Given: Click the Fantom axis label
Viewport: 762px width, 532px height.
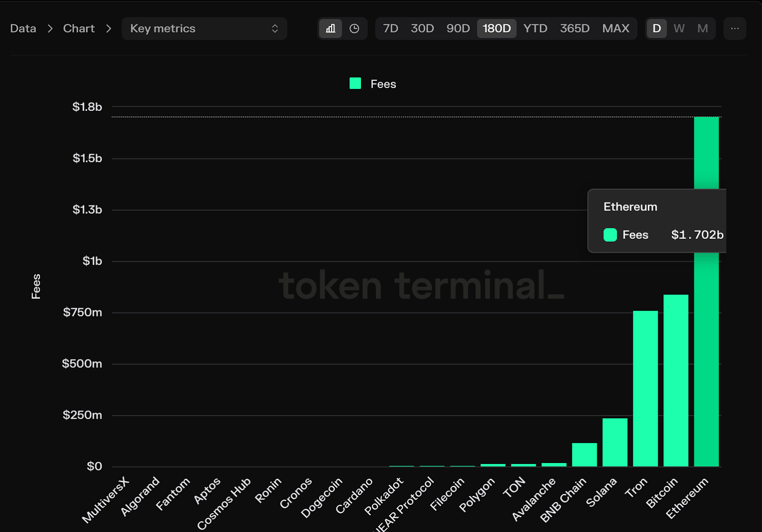Looking at the screenshot, I should coord(172,494).
